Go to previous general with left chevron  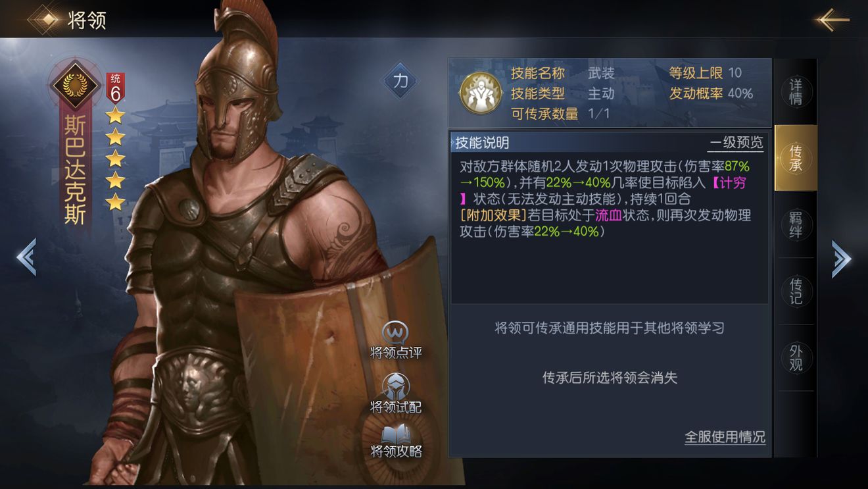(26, 257)
